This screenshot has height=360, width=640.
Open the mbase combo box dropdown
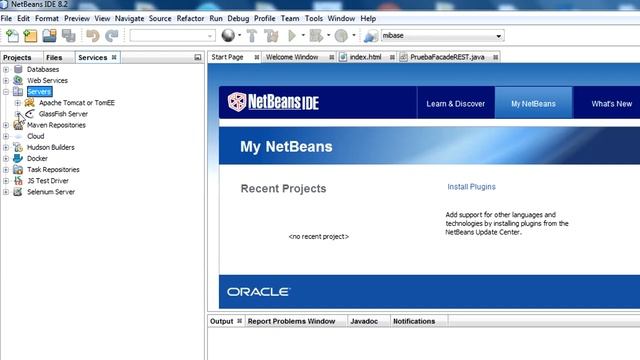click(498, 36)
